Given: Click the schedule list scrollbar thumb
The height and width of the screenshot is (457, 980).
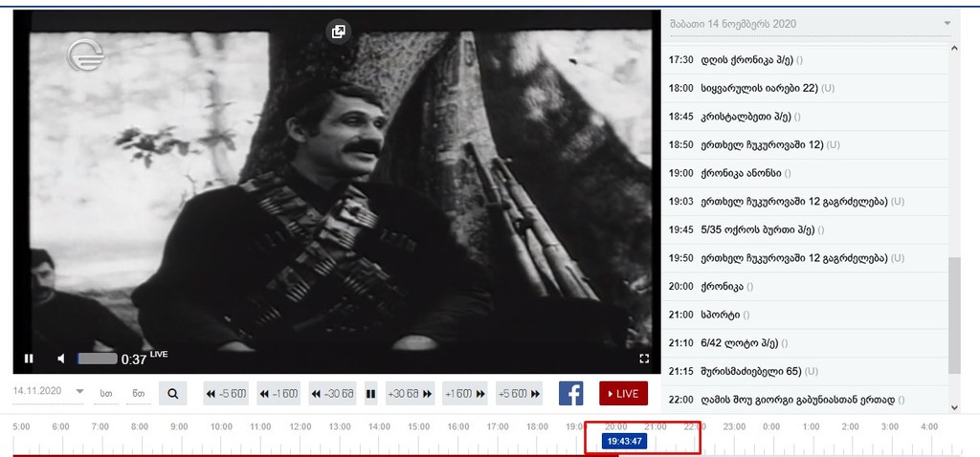Looking at the screenshot, I should 954,316.
